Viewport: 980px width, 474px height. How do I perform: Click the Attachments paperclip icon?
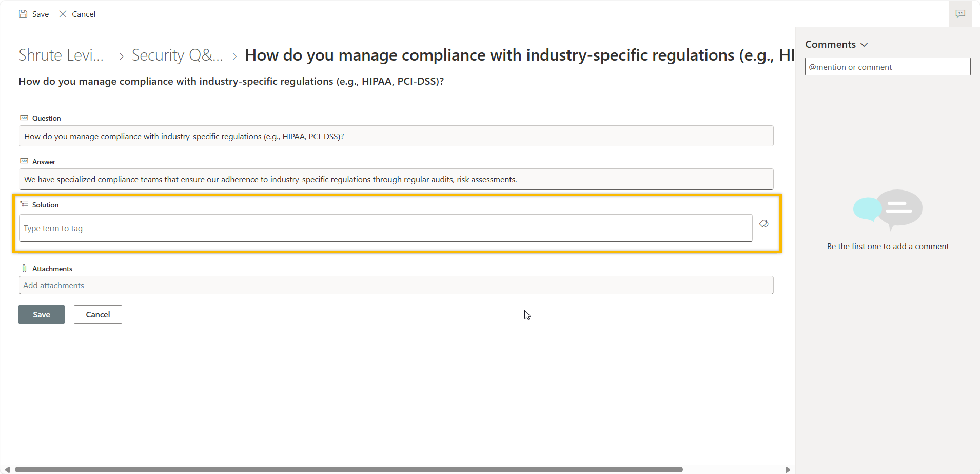pos(24,268)
